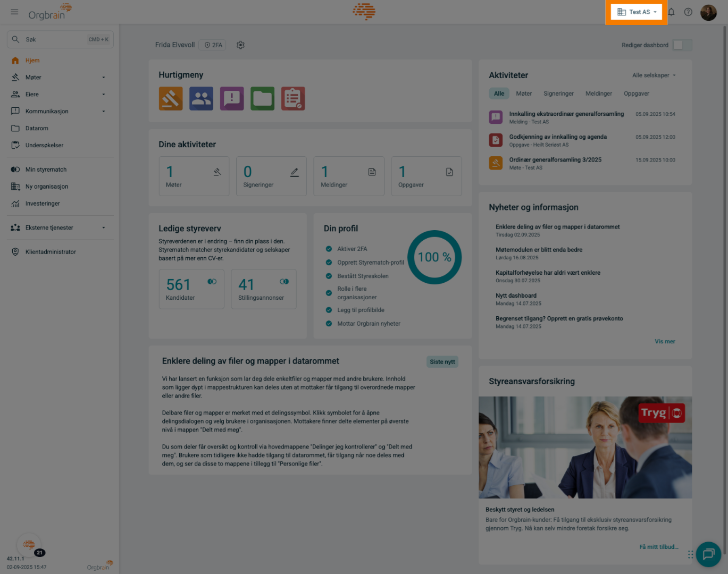Open the purple message shortcut

coord(232,98)
